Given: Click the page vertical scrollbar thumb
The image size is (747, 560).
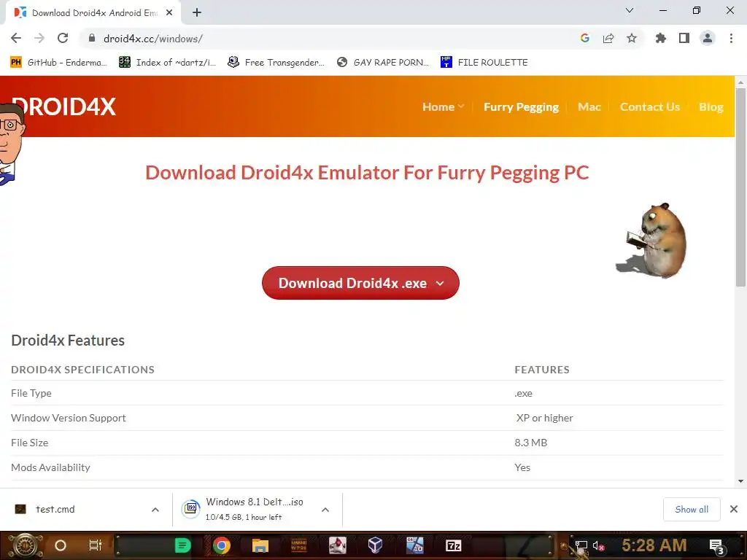Looking at the screenshot, I should tap(740, 187).
